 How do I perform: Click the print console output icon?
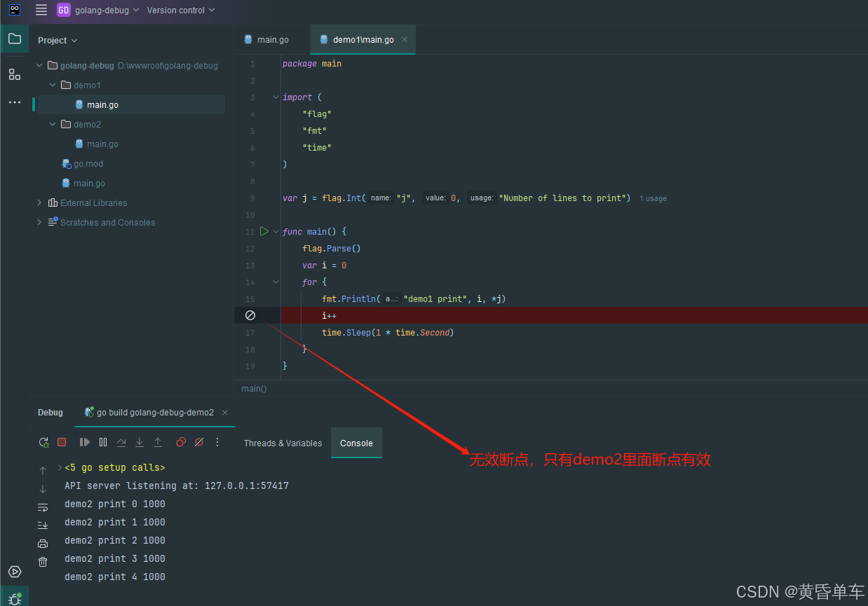[43, 544]
